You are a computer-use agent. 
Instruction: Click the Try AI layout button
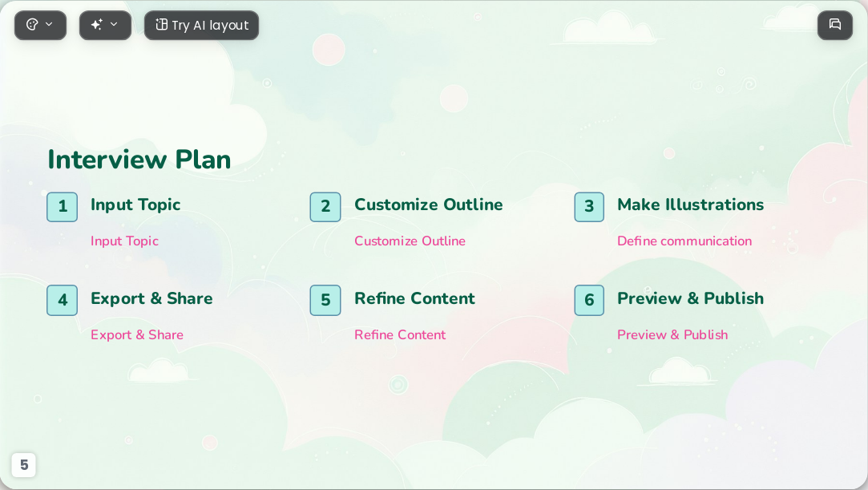click(x=201, y=25)
